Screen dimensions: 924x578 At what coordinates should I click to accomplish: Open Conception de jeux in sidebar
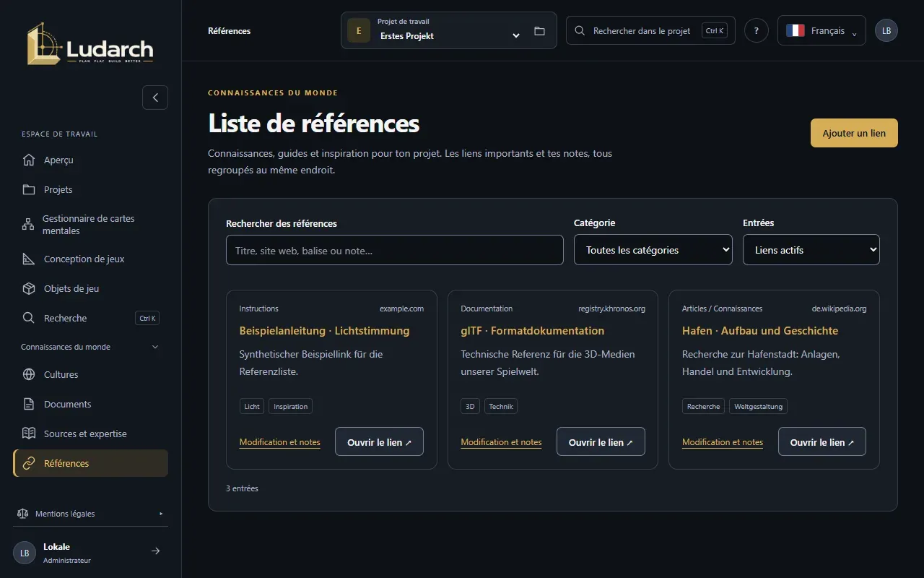90,259
